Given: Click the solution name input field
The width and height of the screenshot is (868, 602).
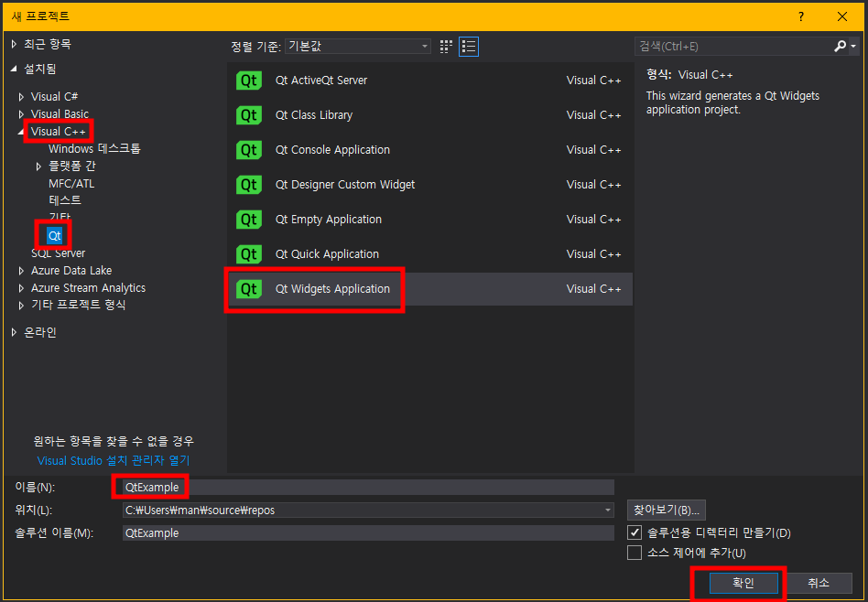Looking at the screenshot, I should [368, 532].
